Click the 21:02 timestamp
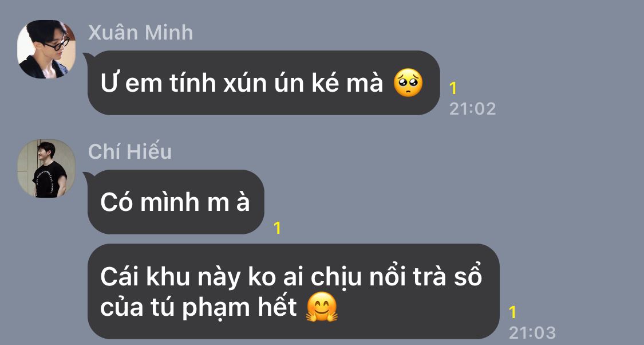This screenshot has width=644, height=345. point(472,109)
